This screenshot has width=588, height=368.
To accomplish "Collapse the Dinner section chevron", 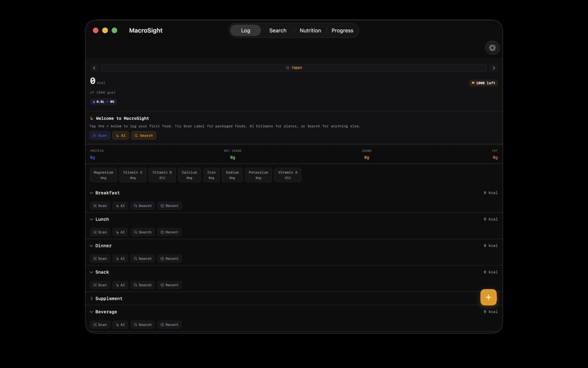I will pos(91,246).
